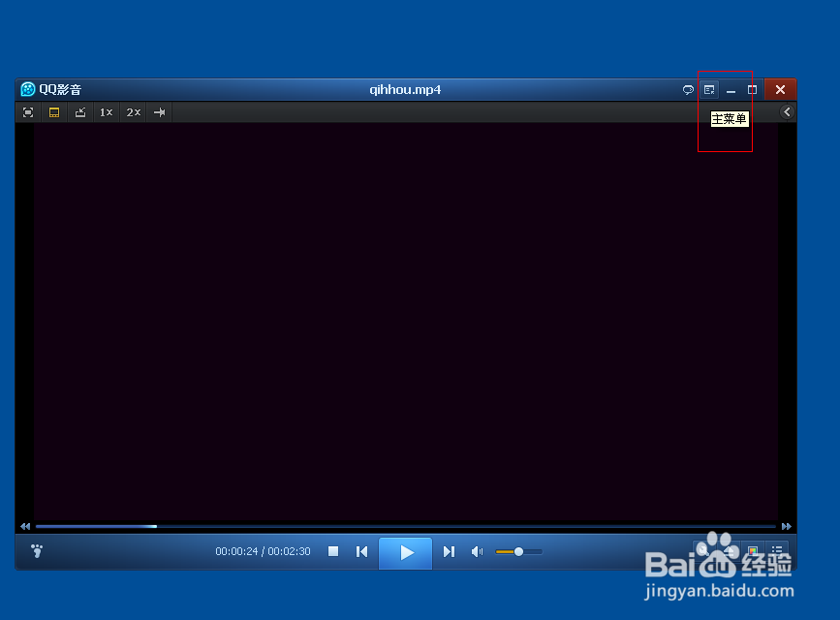Screen dimensions: 840x620
Task: Rewind using the left double-arrow
Action: 25,526
